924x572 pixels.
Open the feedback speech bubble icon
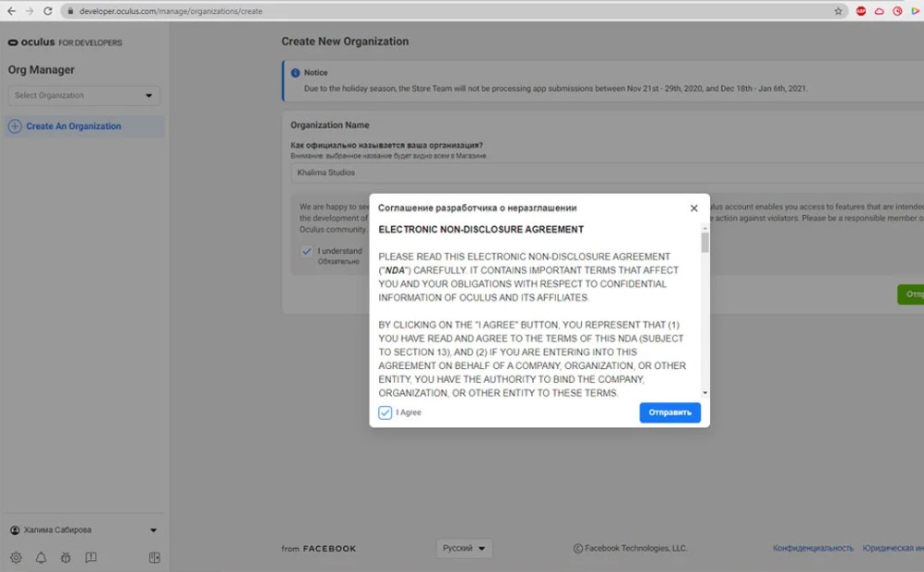coord(91,557)
